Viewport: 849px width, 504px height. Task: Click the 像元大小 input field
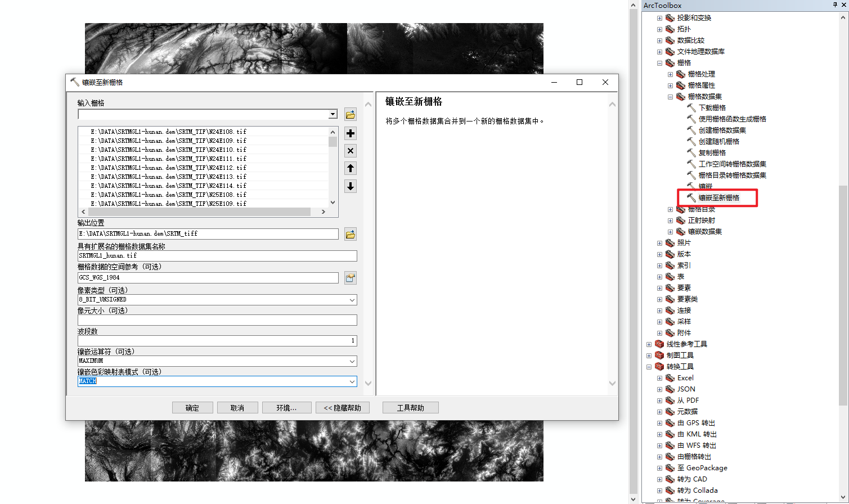coord(217,320)
